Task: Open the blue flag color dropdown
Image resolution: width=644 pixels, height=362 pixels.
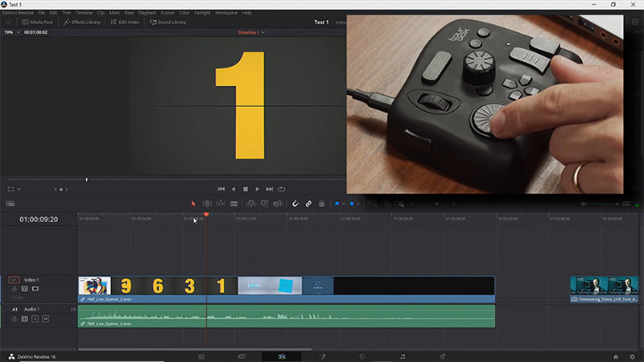Action: click(344, 204)
